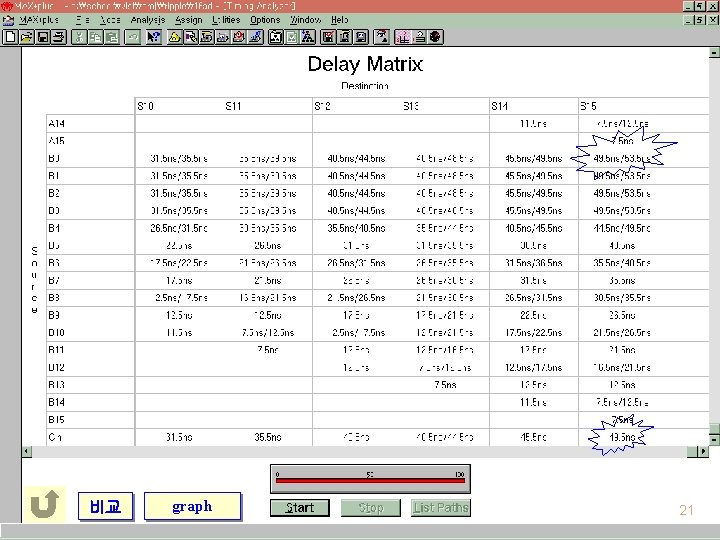Click the gray return arrow icon
The width and height of the screenshot is (720, 540).
[x=45, y=504]
